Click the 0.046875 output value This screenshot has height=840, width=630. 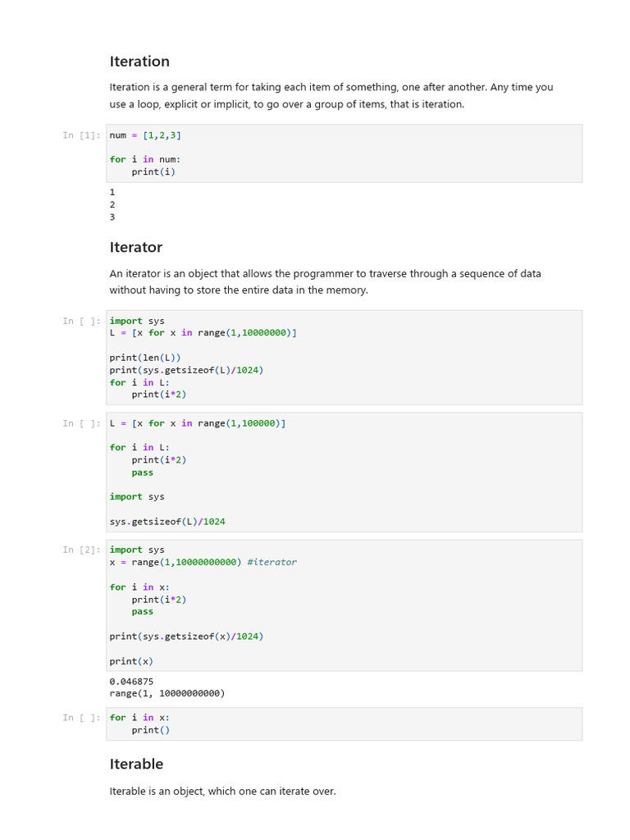click(x=131, y=681)
